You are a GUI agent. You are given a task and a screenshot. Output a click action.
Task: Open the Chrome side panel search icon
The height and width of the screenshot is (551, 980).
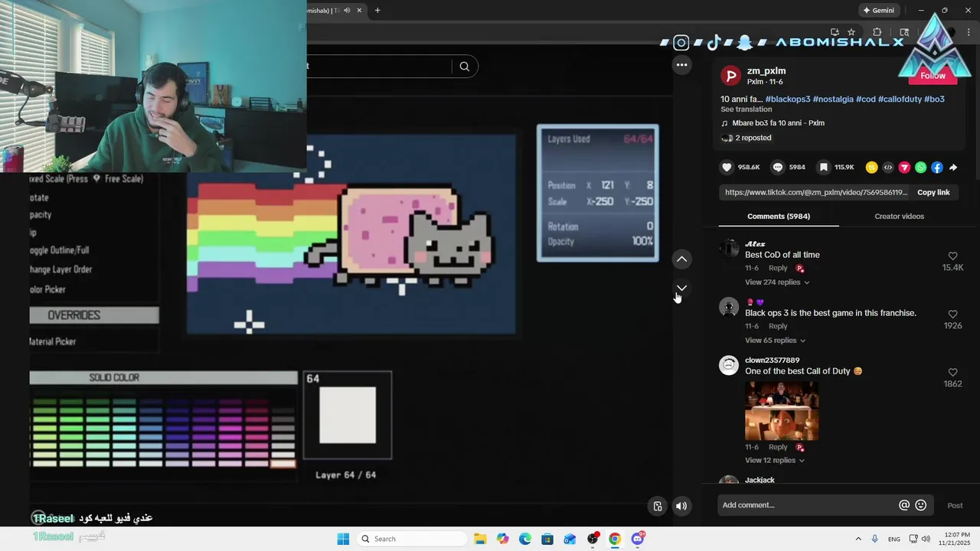[904, 32]
